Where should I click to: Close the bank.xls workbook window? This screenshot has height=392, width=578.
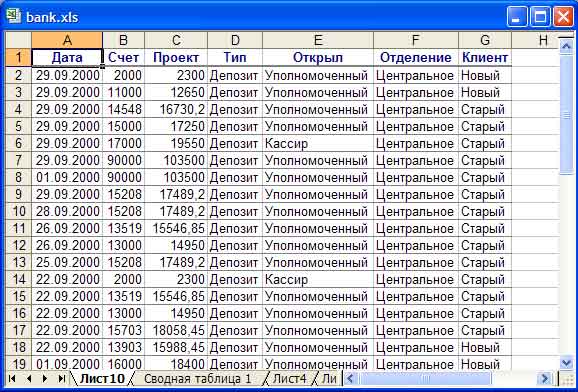click(563, 17)
